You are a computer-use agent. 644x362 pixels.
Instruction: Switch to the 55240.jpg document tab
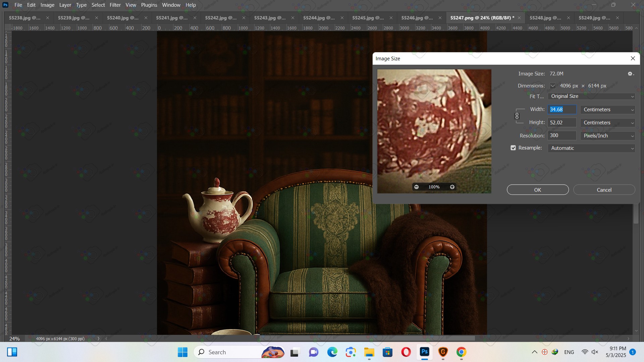tap(123, 18)
